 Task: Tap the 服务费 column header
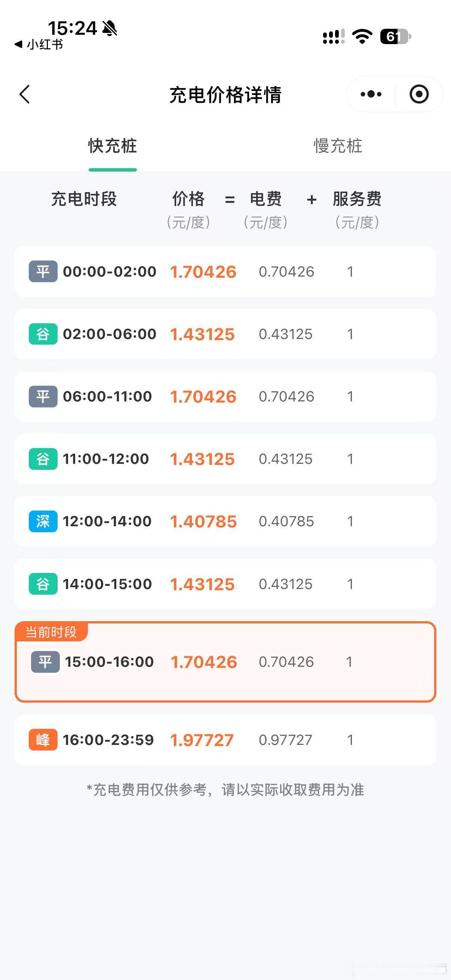(357, 198)
